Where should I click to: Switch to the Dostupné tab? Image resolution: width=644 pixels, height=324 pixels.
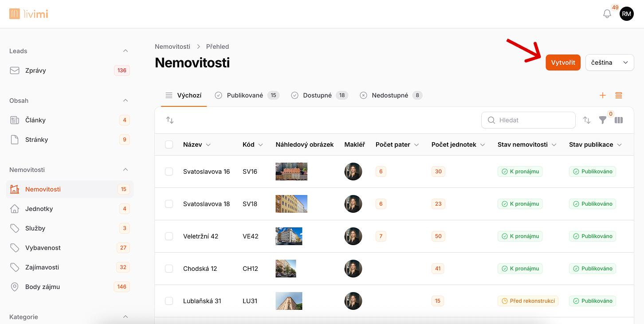[319, 95]
